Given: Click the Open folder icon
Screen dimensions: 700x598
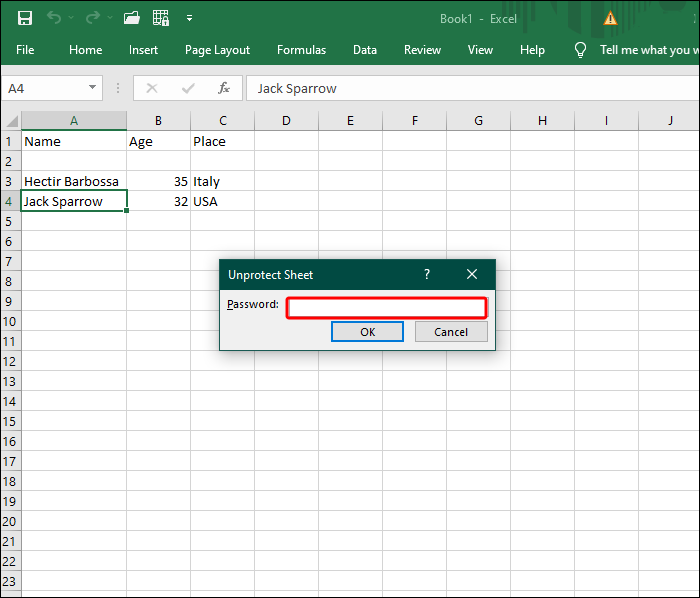Looking at the screenshot, I should click(131, 18).
